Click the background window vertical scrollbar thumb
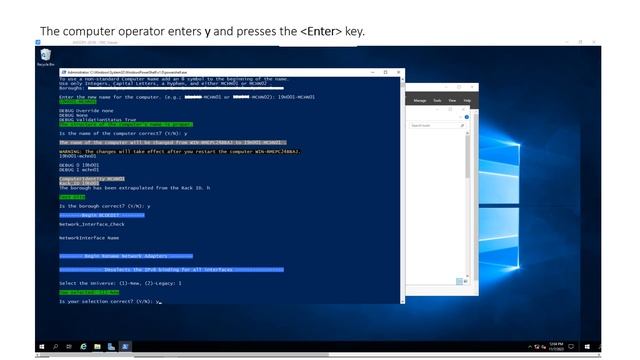Screen dimensions: 640x360 (x=467, y=157)
